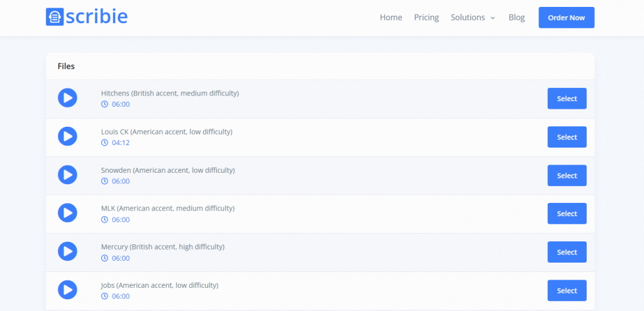The image size is (644, 311).
Task: Select the Hitchens file
Action: point(567,99)
